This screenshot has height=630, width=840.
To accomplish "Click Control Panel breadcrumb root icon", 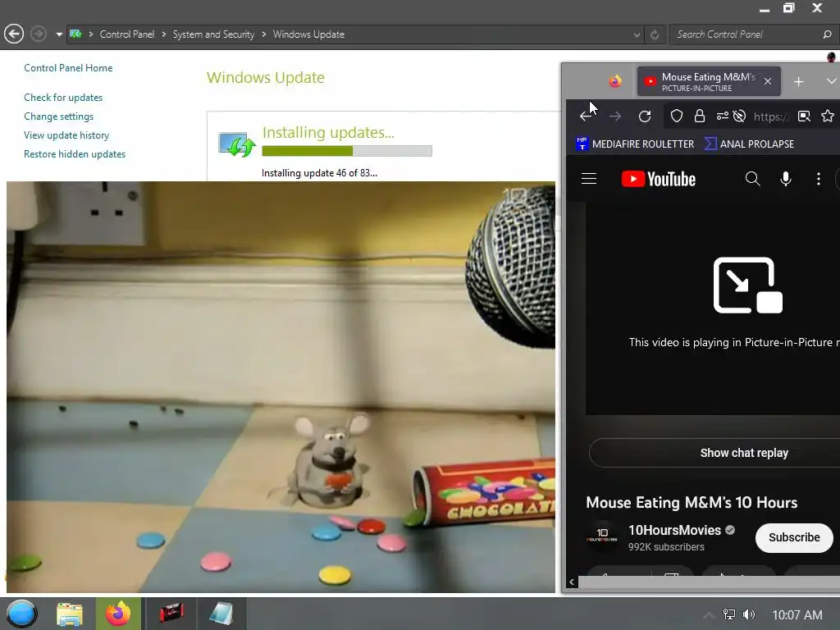I will 75,34.
